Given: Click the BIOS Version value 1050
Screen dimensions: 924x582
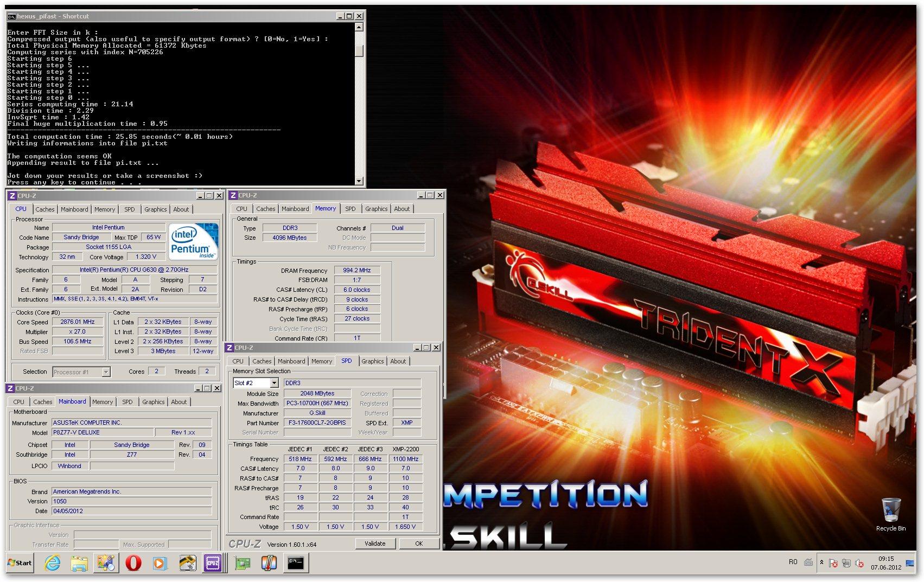Looking at the screenshot, I should (131, 501).
